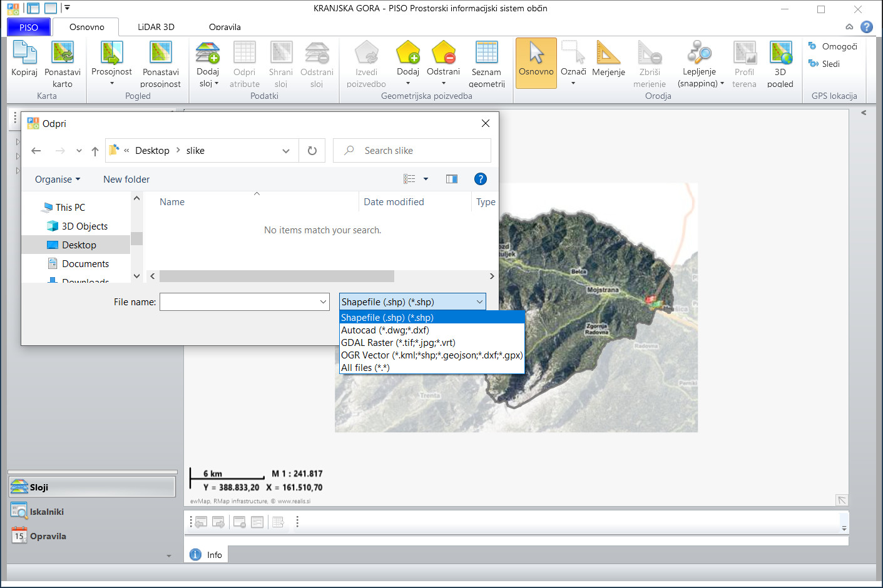Viewport: 883px width, 588px height.
Task: Expand the address path dropdown
Action: coord(286,151)
